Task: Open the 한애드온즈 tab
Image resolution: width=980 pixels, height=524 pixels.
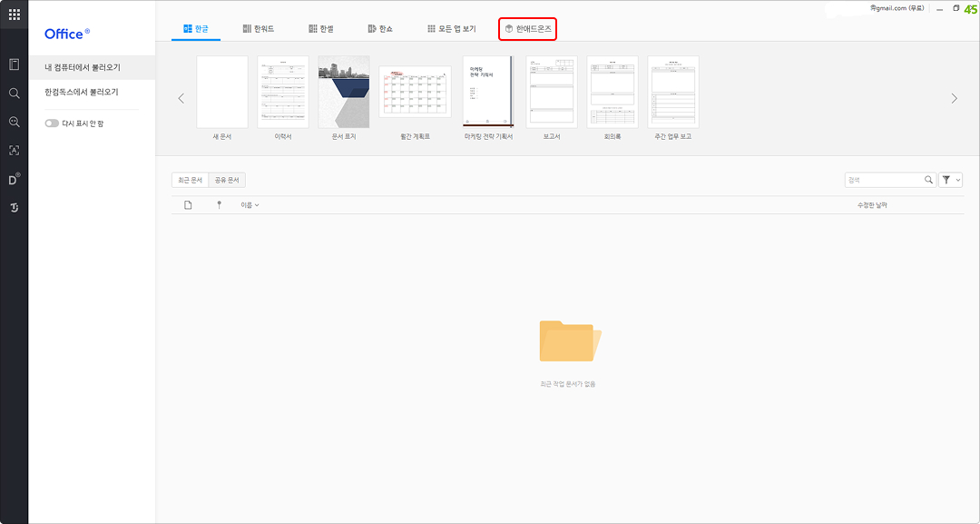Action: pos(527,29)
